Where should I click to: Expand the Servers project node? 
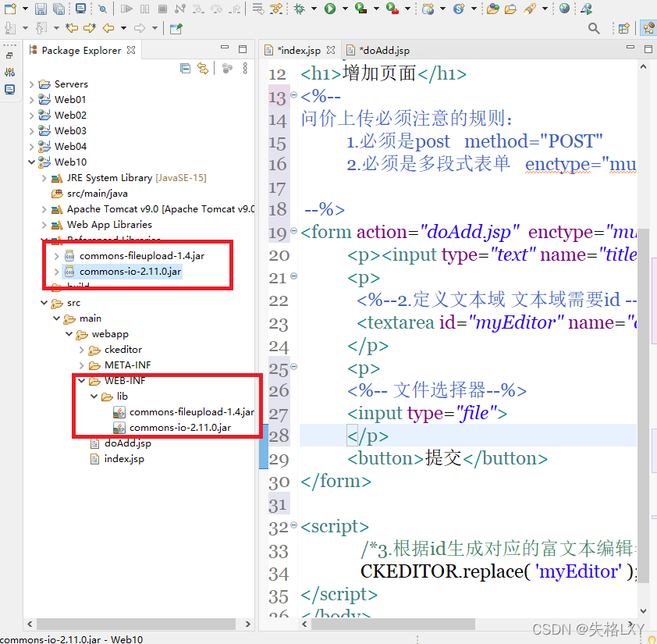click(32, 84)
